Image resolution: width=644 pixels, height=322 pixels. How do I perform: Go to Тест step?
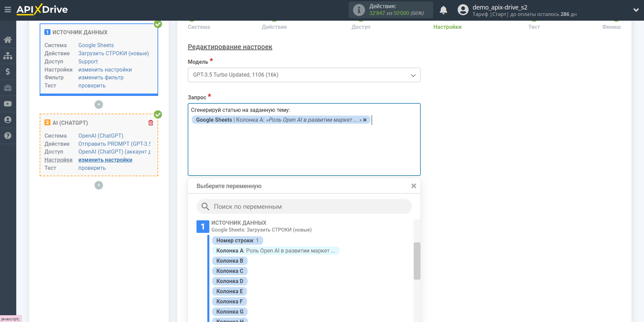[x=534, y=27]
